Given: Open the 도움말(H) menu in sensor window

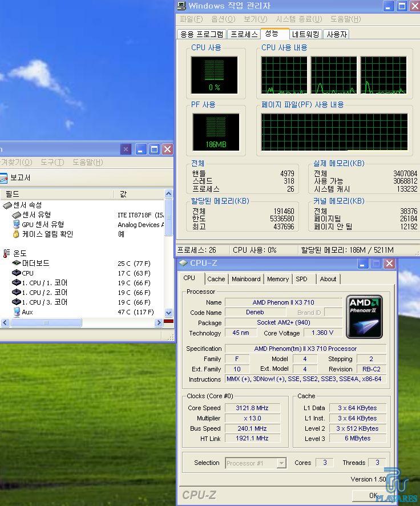Looking at the screenshot, I should click(87, 163).
